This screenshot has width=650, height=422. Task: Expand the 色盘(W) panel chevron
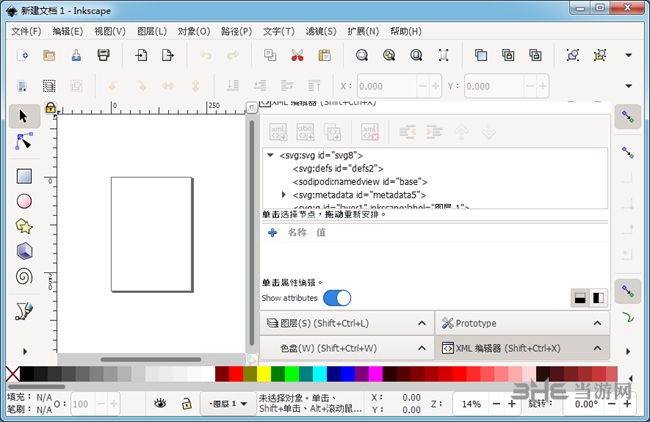pos(422,348)
